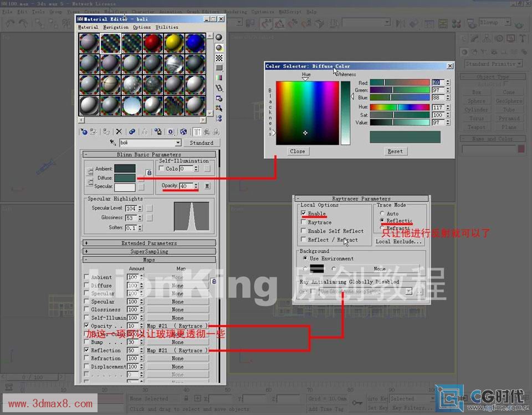Click Reset in Color Selector

(395, 151)
